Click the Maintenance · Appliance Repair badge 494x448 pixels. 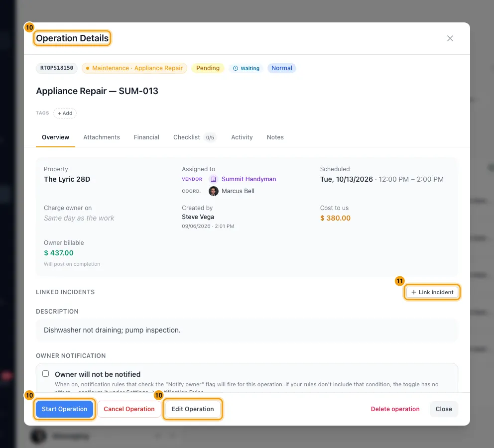click(x=134, y=68)
